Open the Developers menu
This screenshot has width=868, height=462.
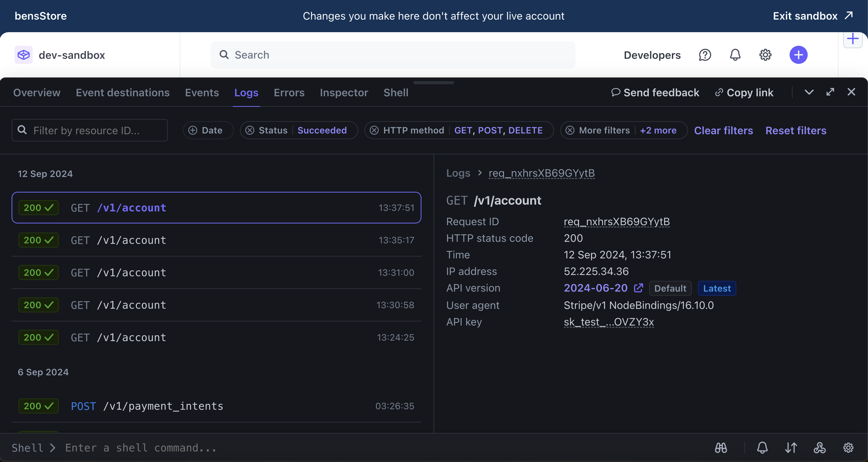pyautogui.click(x=652, y=55)
